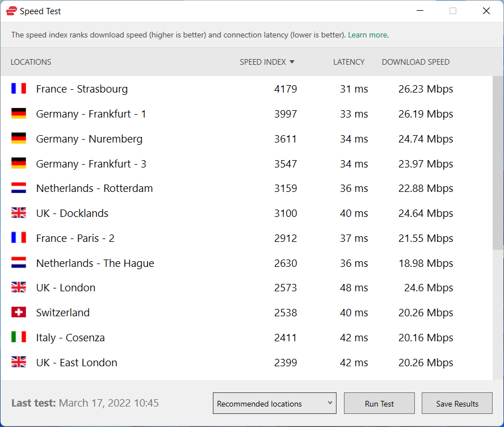Click the France flag beside Paris - 2
504x427 pixels.
(x=19, y=237)
